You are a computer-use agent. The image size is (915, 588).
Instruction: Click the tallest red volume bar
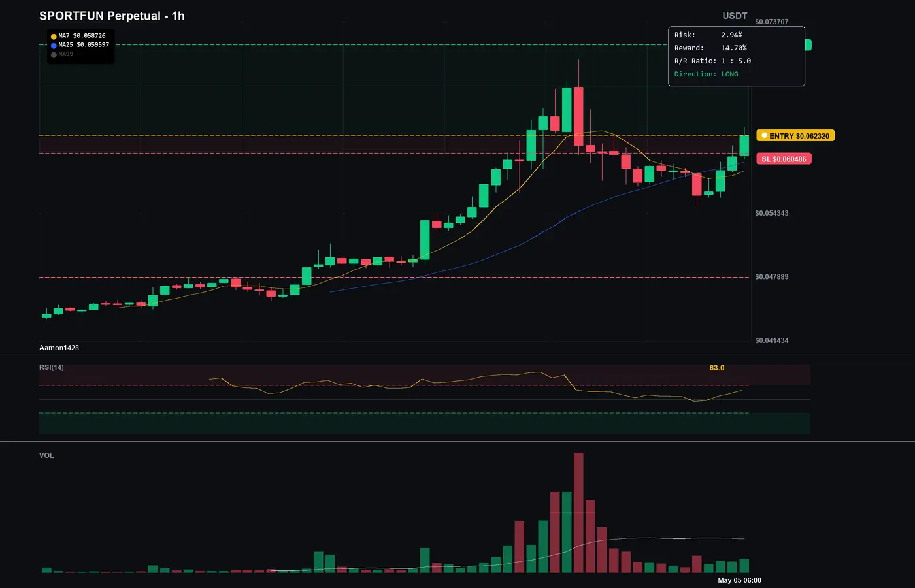[578, 513]
